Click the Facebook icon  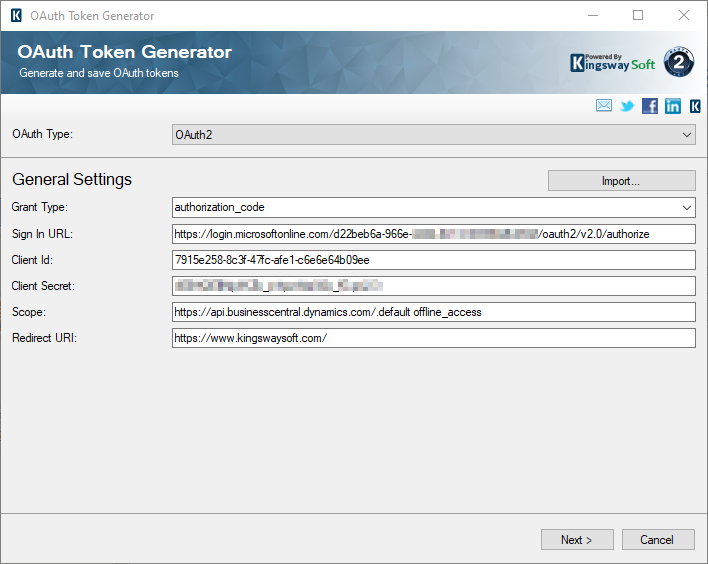click(650, 106)
